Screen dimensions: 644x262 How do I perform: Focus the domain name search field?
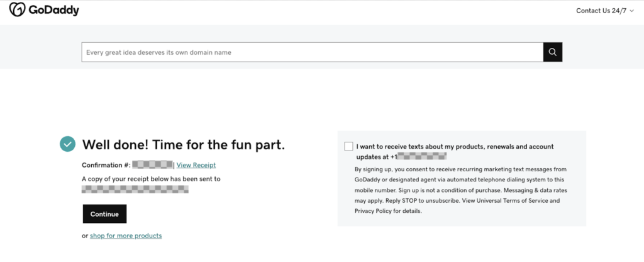[x=313, y=52]
